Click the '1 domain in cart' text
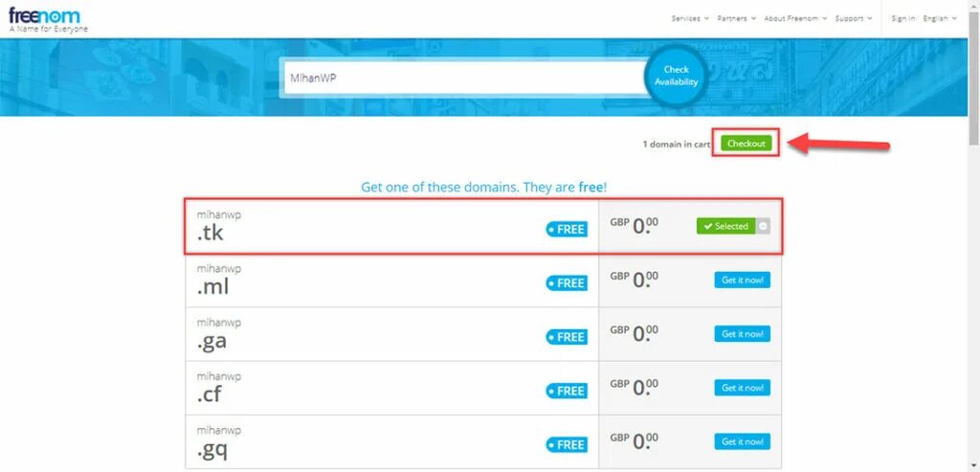The width and height of the screenshot is (980, 472). pyautogui.click(x=677, y=145)
